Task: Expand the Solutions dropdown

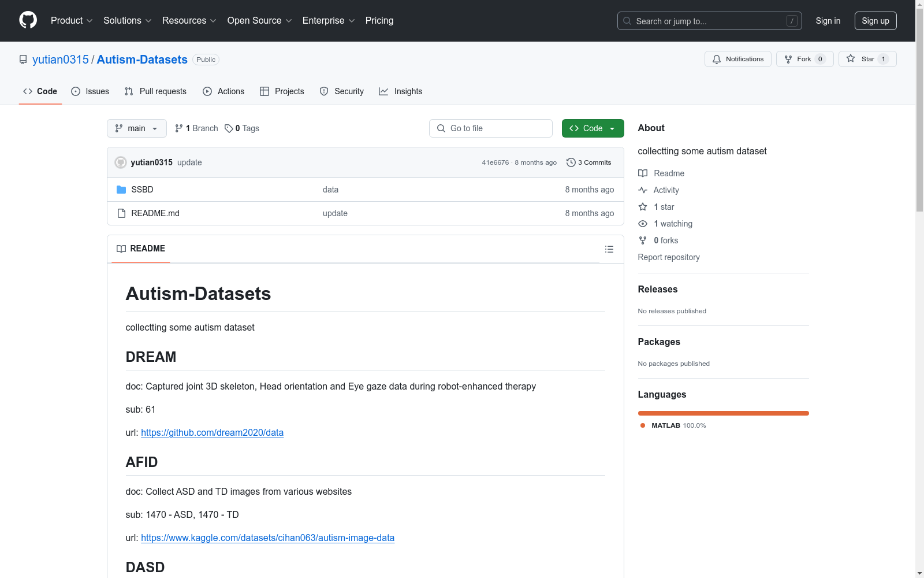Action: (x=127, y=21)
